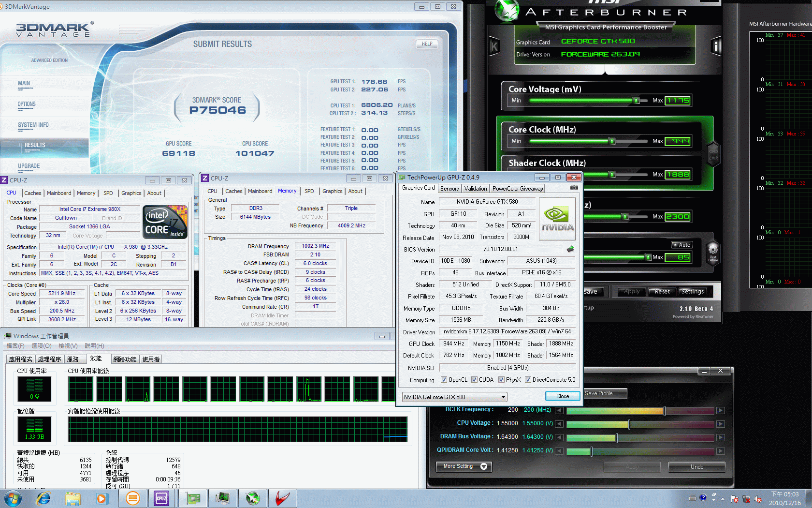This screenshot has width=812, height=508.
Task: Open the 檔案(F) menu in Task Manager
Action: (15, 346)
